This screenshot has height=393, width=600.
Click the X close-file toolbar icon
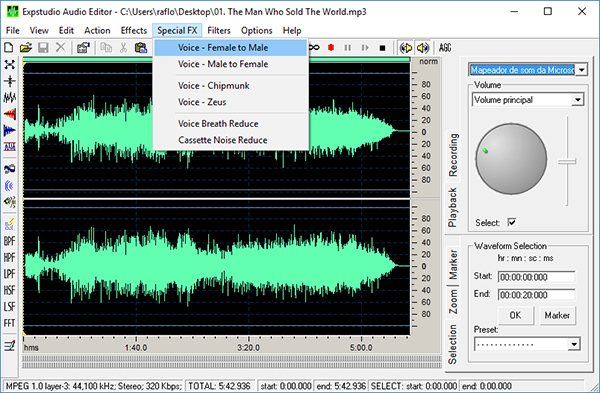tap(60, 48)
